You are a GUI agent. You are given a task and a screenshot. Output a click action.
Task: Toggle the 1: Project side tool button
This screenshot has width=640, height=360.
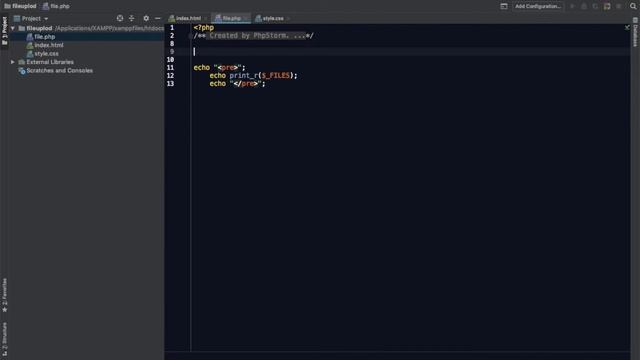[x=4, y=31]
